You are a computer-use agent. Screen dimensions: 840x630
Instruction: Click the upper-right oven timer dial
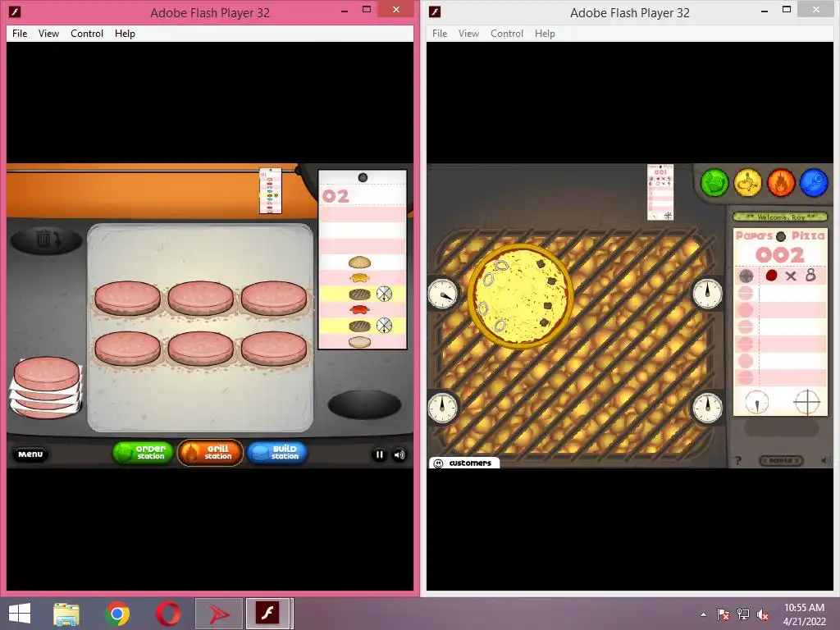707,294
